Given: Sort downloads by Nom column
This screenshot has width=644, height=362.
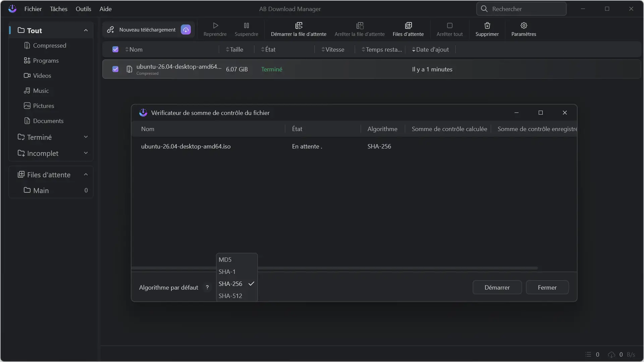Looking at the screenshot, I should point(134,49).
